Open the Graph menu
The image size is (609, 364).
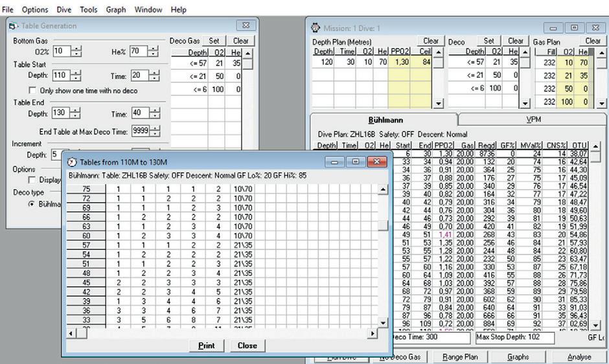(116, 9)
